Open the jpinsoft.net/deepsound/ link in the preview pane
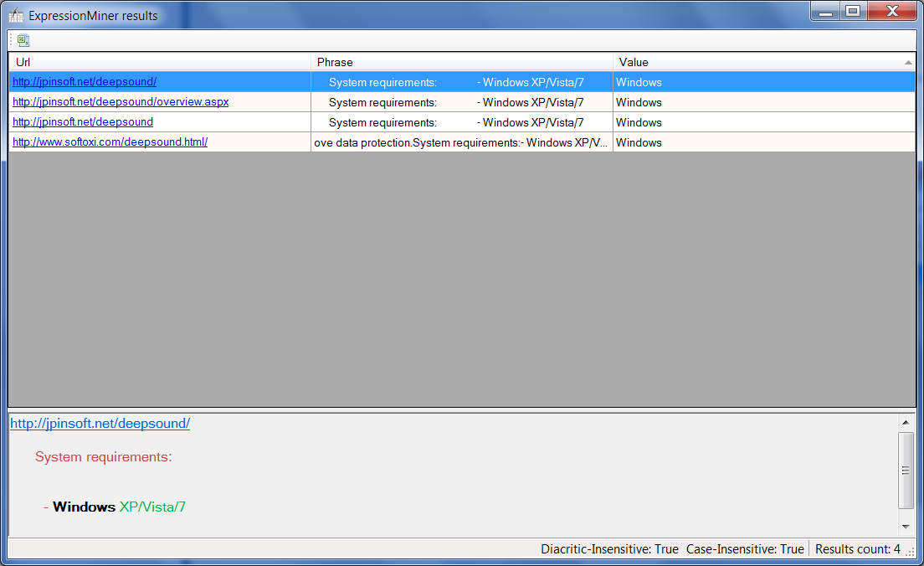This screenshot has height=566, width=924. 100,424
